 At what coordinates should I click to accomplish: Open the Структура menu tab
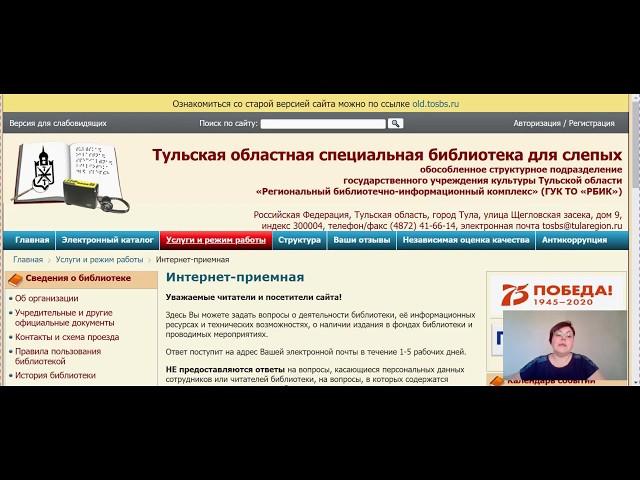click(299, 240)
